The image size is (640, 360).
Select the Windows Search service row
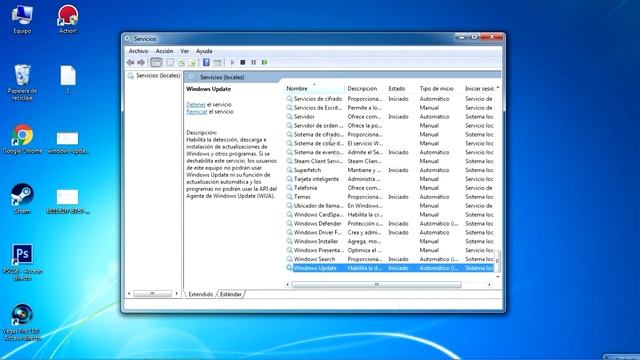pos(390,259)
